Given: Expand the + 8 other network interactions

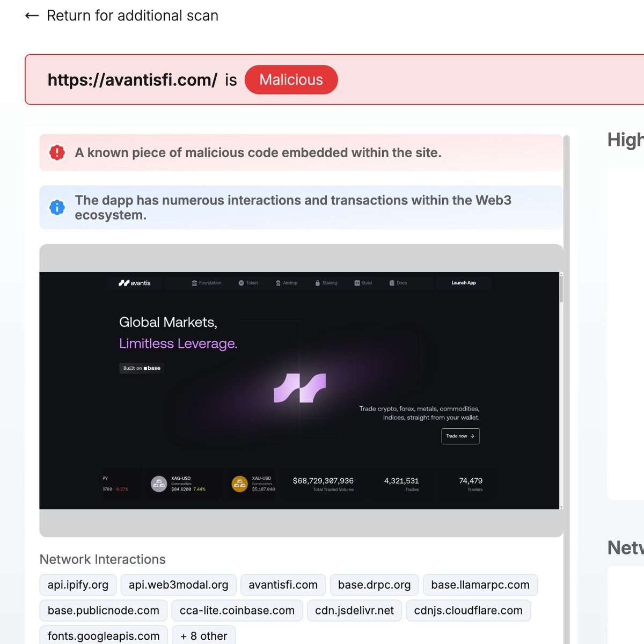Looking at the screenshot, I should pos(204,636).
